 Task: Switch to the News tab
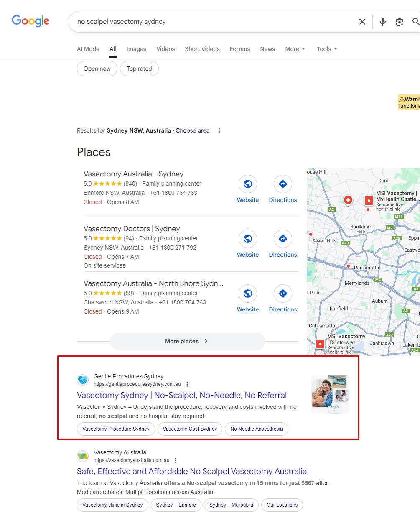267,49
